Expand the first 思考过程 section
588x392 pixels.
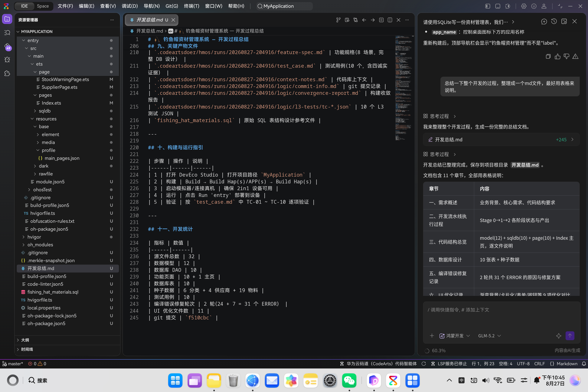[x=439, y=116]
